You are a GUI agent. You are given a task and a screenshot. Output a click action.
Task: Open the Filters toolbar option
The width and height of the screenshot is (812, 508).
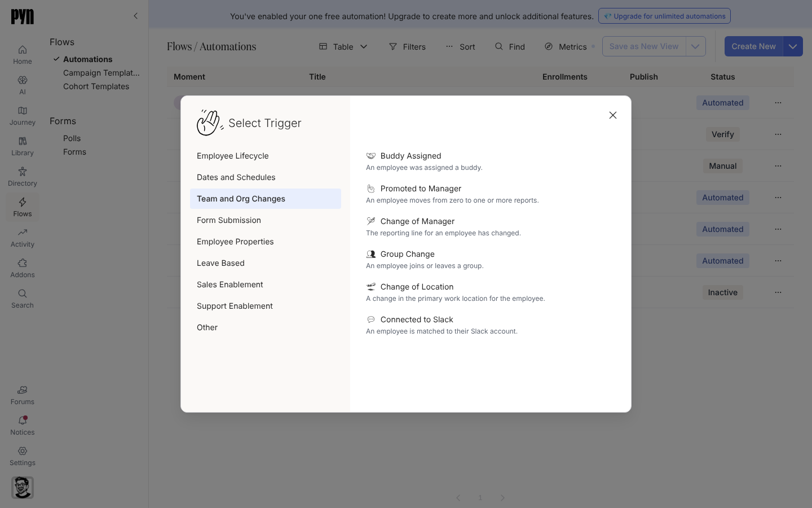(x=407, y=46)
